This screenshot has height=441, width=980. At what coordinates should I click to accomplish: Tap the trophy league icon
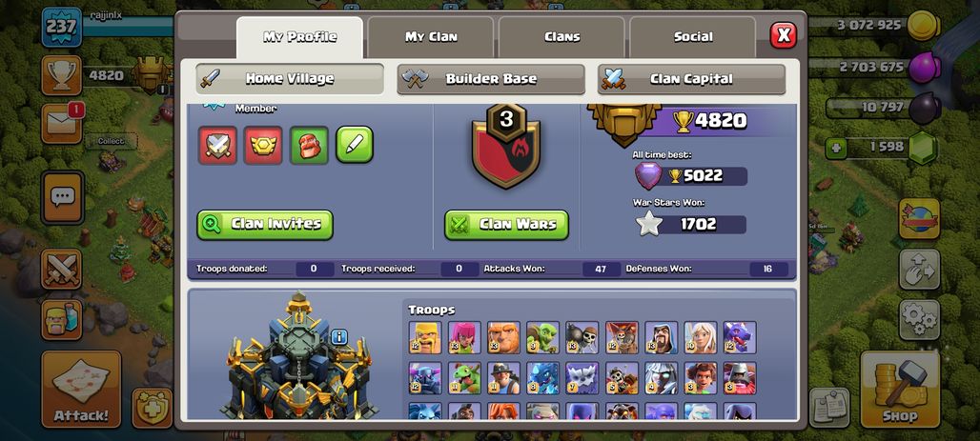pos(61,75)
